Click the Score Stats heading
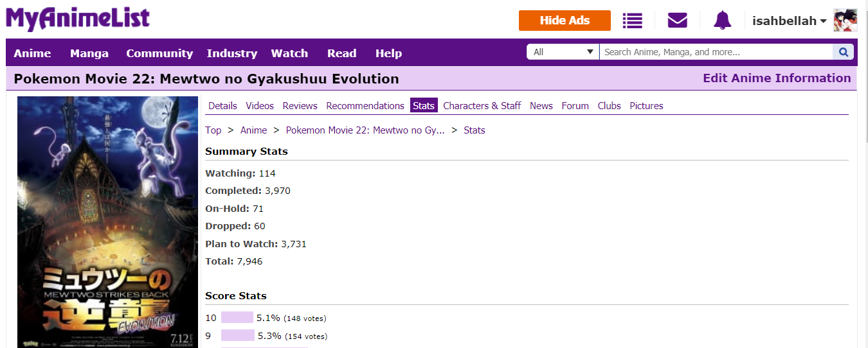 coord(236,296)
